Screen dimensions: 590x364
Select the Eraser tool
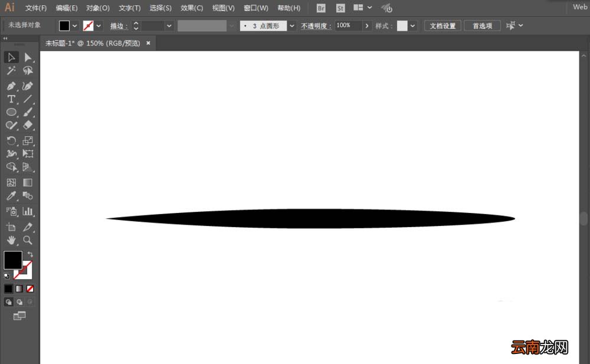point(28,125)
